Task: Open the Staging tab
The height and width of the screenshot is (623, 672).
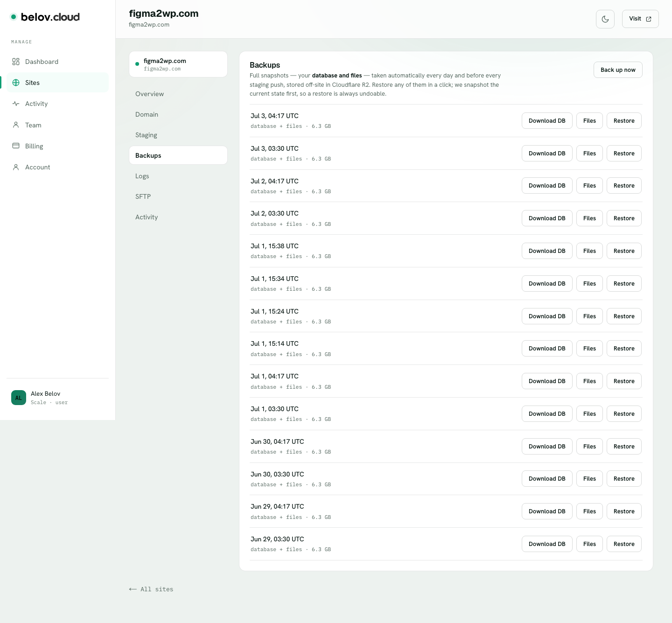Action: click(178, 135)
